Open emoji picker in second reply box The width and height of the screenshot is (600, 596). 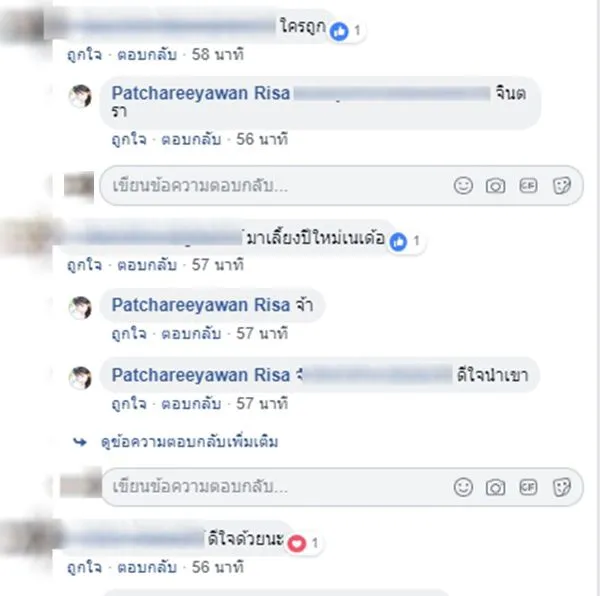pyautogui.click(x=463, y=487)
